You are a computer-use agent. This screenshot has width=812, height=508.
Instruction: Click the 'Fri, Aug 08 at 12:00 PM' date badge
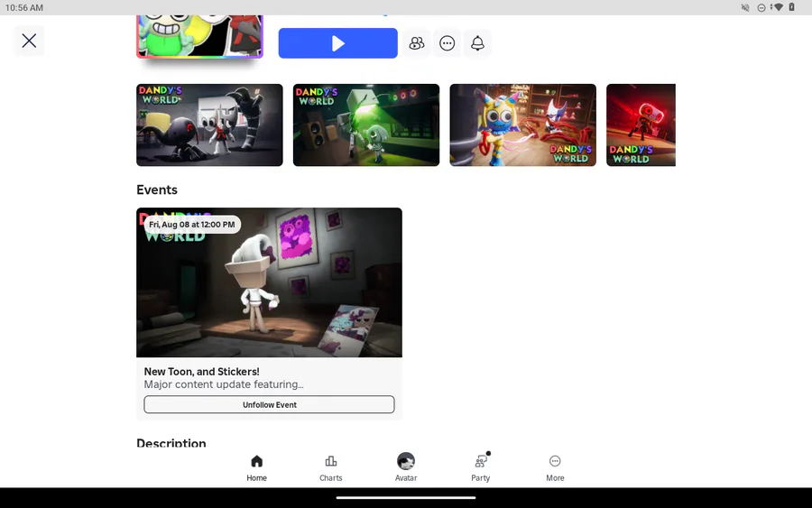pos(191,225)
